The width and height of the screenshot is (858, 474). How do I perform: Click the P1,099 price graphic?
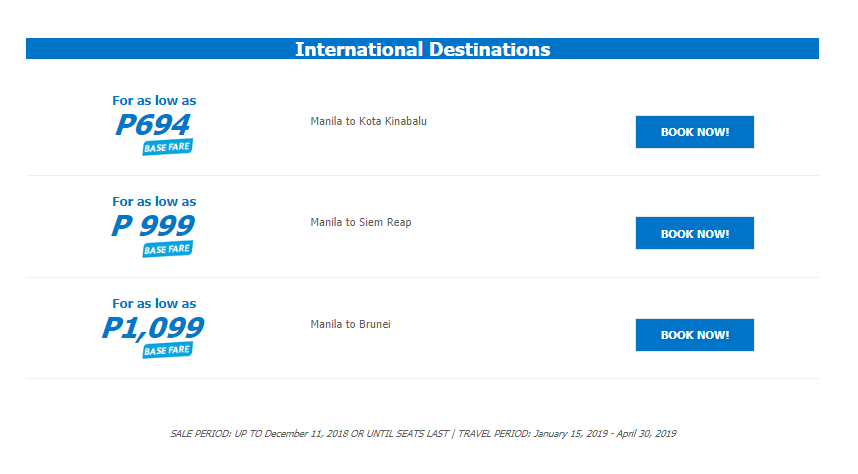153,328
